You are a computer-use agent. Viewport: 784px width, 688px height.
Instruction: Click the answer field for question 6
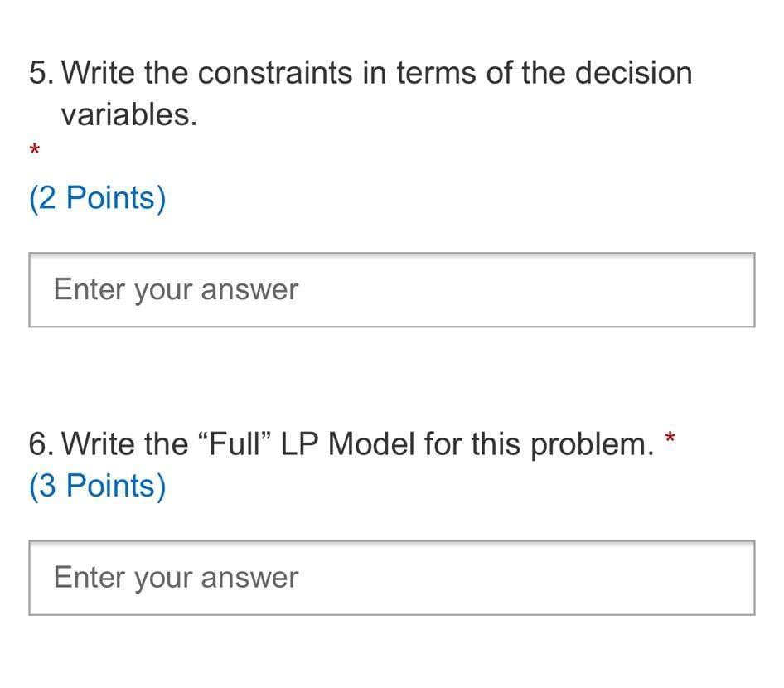pyautogui.click(x=391, y=578)
